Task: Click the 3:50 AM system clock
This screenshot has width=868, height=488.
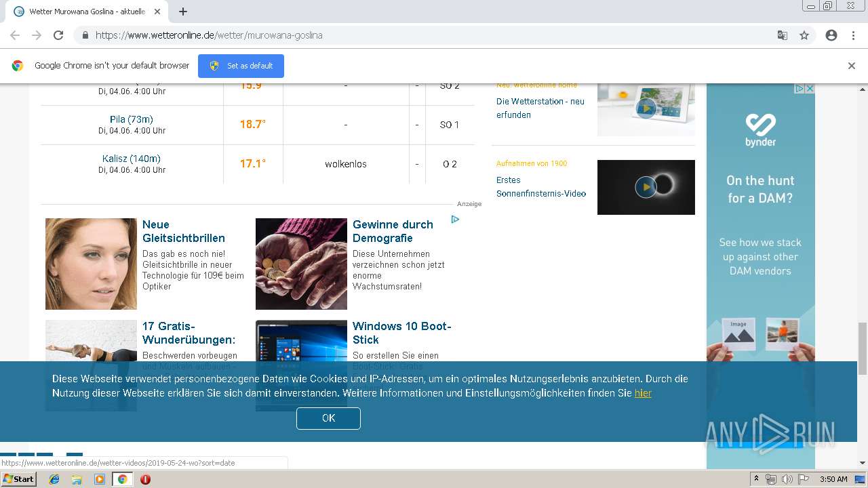Action: tap(833, 479)
